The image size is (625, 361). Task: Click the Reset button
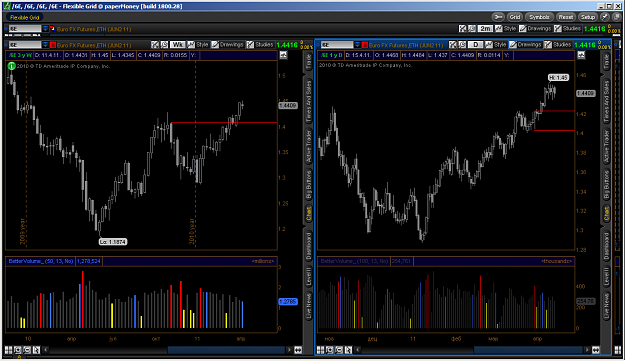[x=565, y=17]
